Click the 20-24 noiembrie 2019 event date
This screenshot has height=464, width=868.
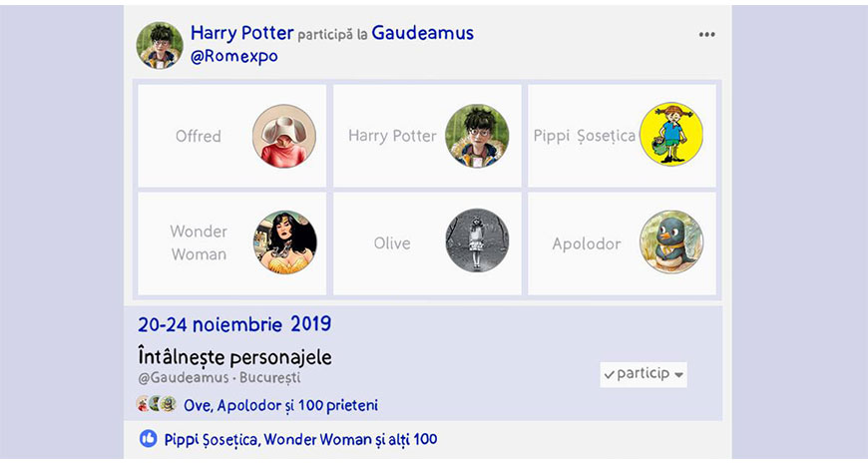coord(234,324)
